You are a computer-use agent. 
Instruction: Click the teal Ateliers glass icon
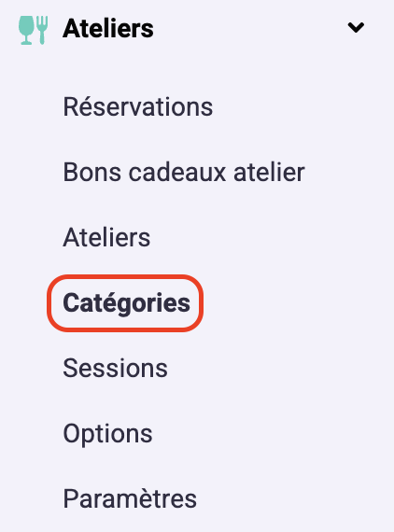(x=33, y=30)
